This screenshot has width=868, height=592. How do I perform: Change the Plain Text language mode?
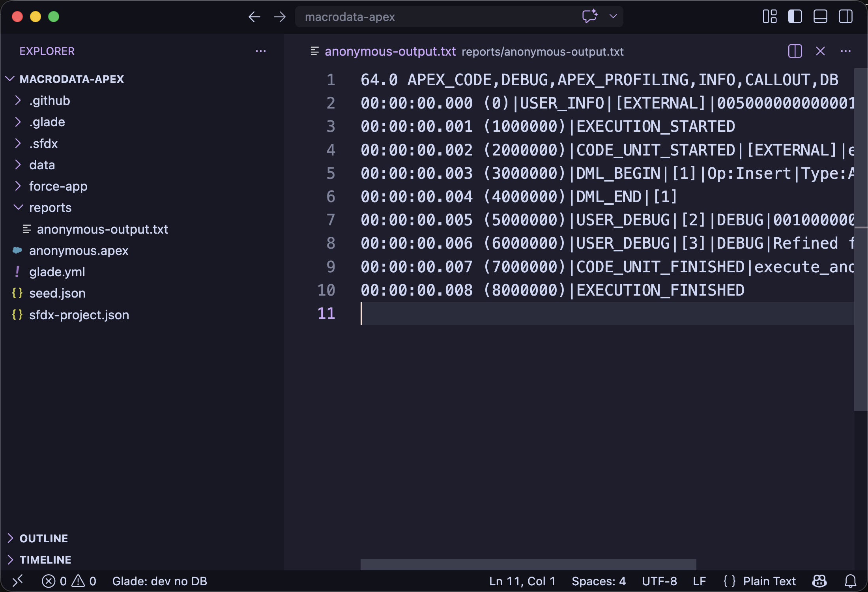(769, 581)
